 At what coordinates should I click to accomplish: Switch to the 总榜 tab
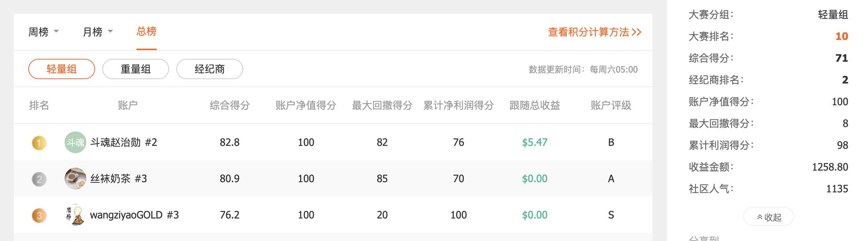147,32
